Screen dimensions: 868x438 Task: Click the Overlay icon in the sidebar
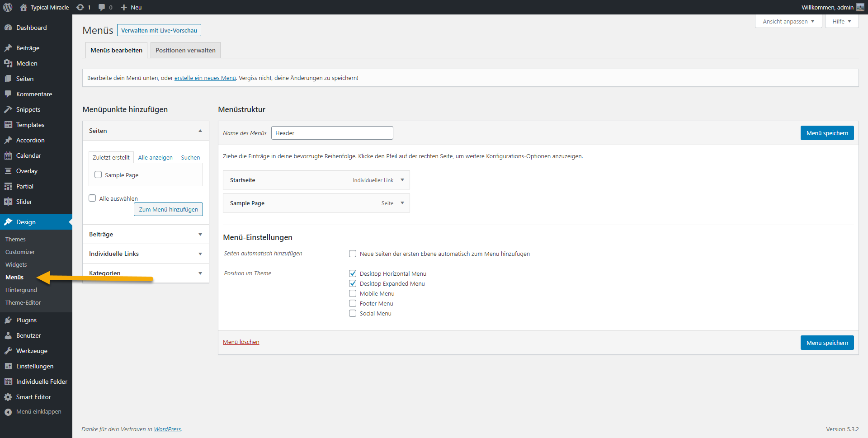8,171
